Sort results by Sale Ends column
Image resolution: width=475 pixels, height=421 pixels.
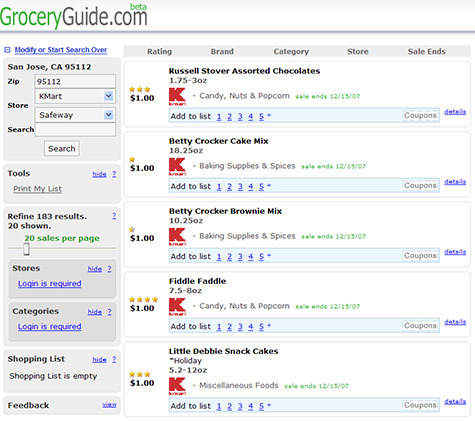(427, 51)
